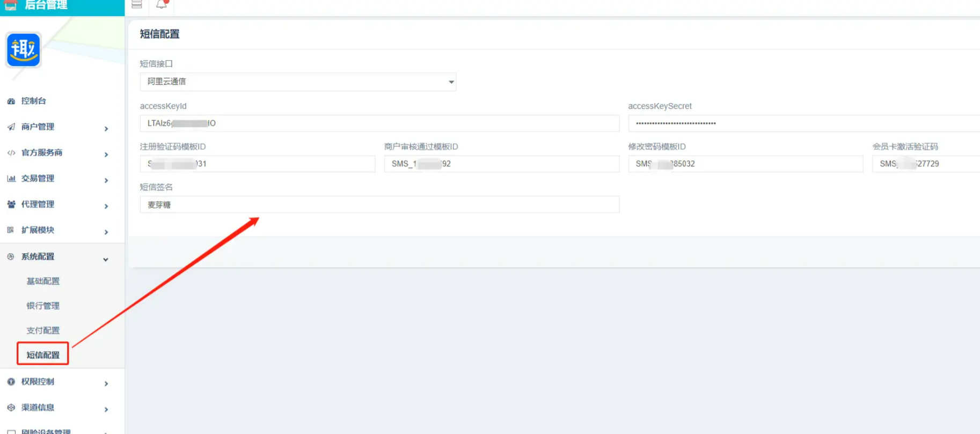This screenshot has height=434, width=980.
Task: Click the 商户管理 paper plane icon
Action: tap(11, 127)
